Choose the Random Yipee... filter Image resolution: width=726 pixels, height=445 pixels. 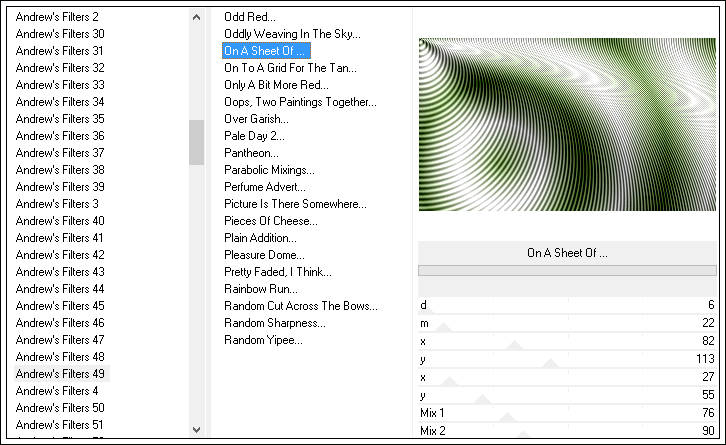coord(263,340)
